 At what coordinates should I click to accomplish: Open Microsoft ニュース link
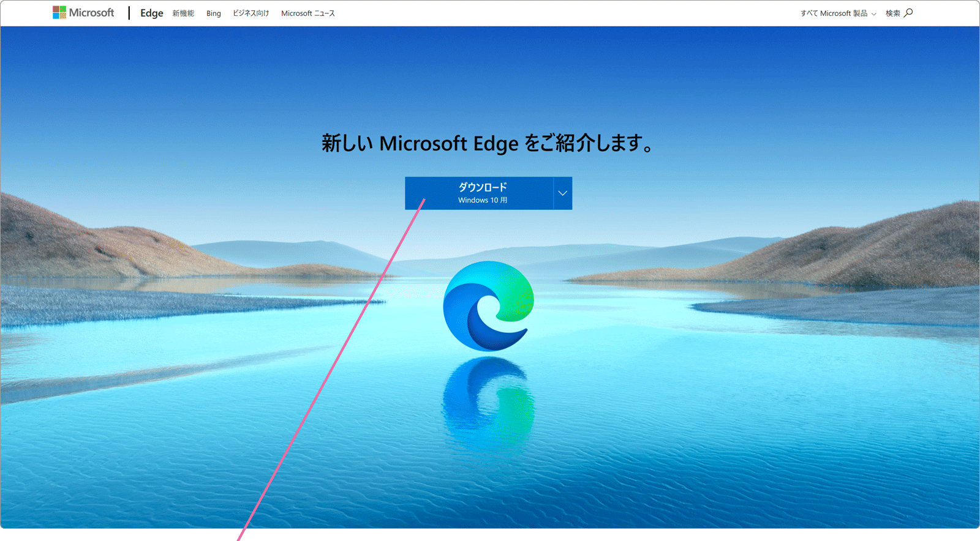[308, 13]
